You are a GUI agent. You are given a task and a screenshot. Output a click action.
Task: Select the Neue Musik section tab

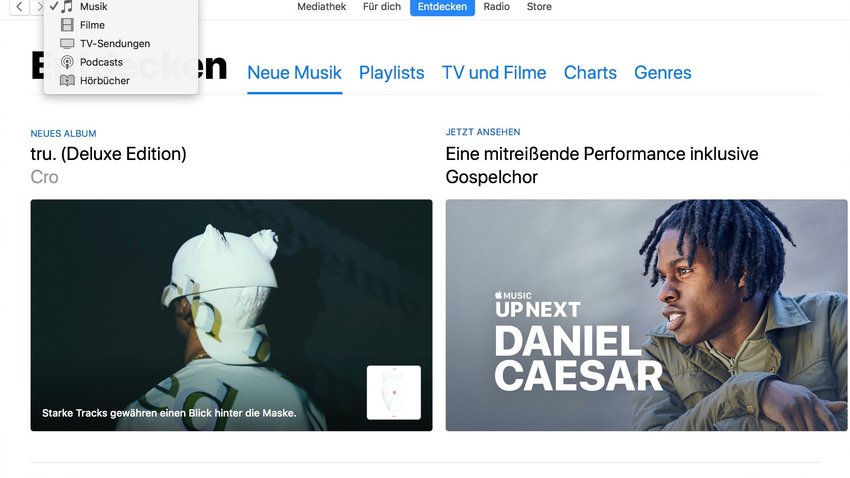click(x=294, y=73)
